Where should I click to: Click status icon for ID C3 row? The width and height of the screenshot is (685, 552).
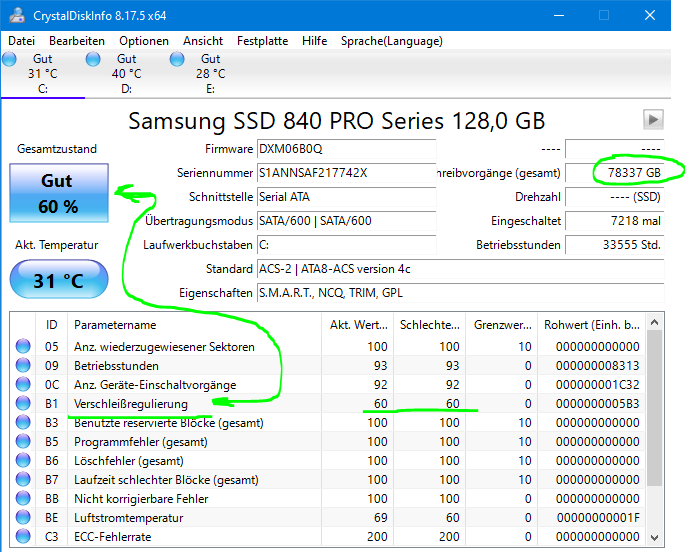23,536
